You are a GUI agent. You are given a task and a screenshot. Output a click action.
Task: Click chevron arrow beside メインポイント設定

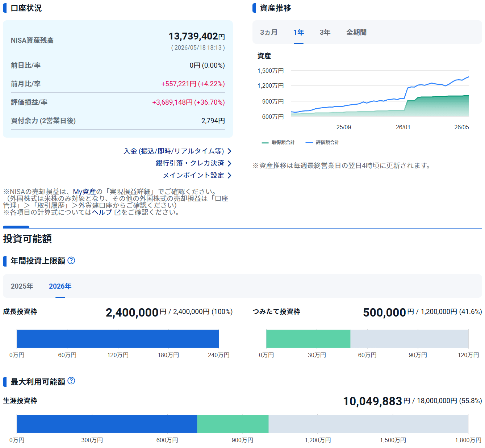point(229,176)
